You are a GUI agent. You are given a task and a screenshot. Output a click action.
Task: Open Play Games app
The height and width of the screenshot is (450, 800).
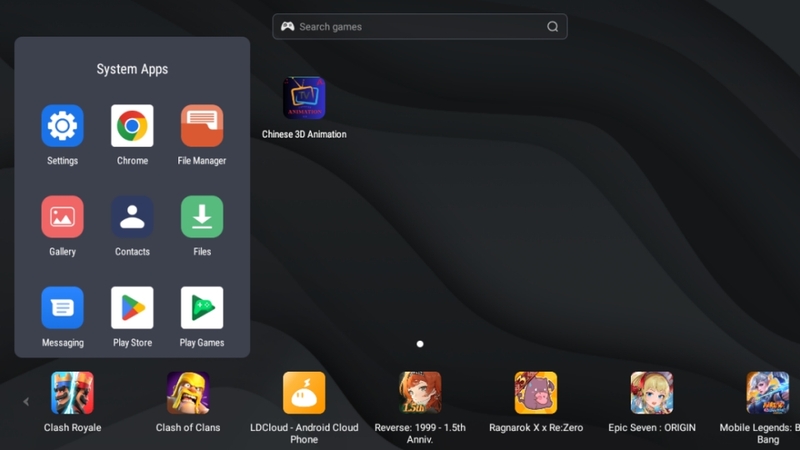coord(202,308)
